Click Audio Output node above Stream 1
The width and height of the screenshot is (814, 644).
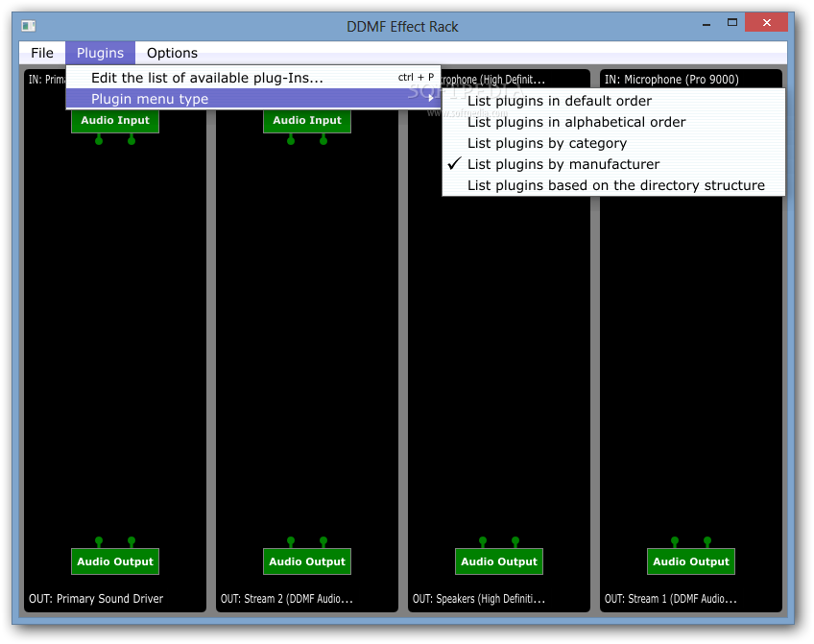[691, 561]
